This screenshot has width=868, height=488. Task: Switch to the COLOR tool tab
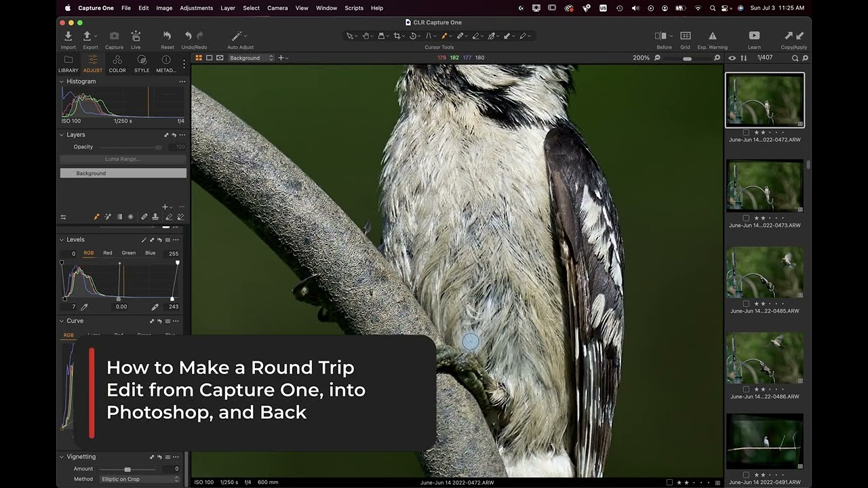pyautogui.click(x=117, y=64)
